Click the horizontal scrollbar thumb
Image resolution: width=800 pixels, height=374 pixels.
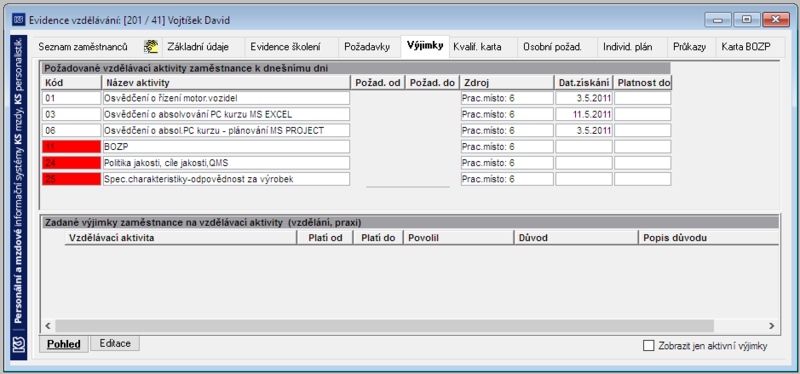pos(385,326)
